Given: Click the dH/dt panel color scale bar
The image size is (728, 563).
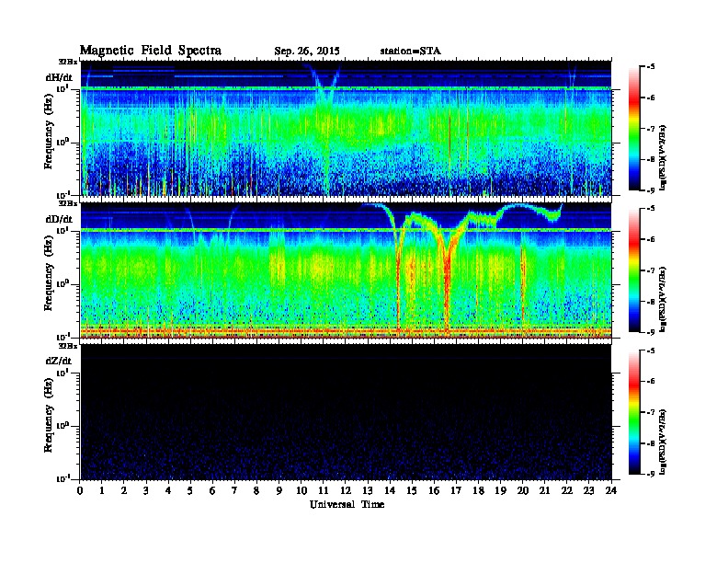Looking at the screenshot, I should pyautogui.click(x=633, y=129).
